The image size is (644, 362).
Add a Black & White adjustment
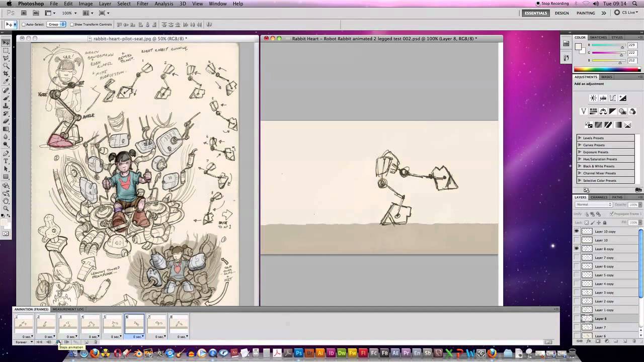(x=613, y=111)
